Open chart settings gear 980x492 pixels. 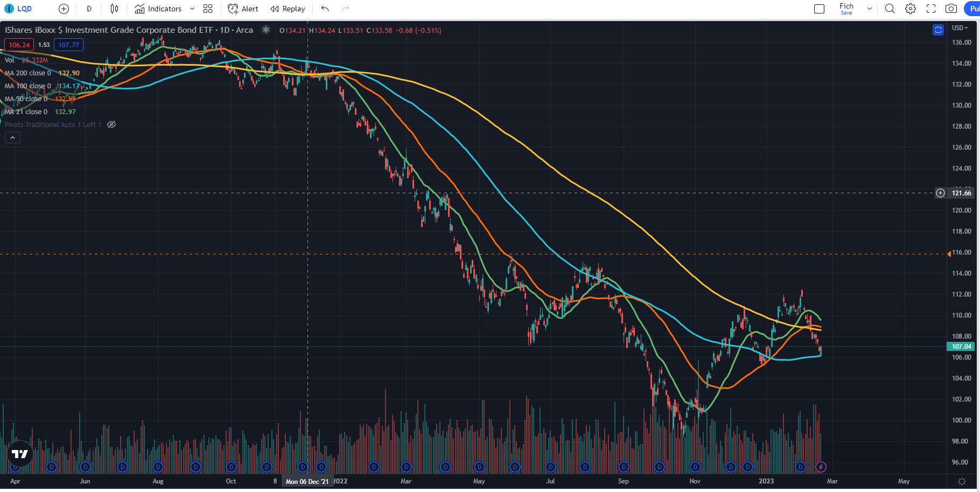point(911,9)
